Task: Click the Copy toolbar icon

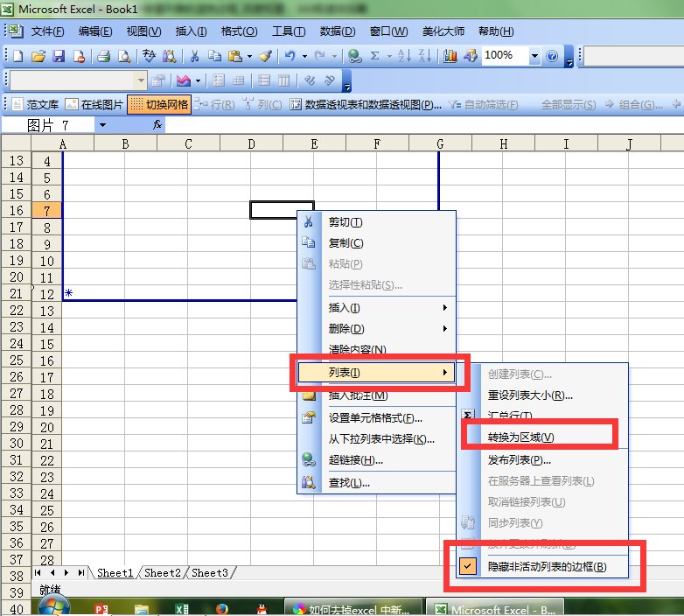Action: [x=214, y=56]
